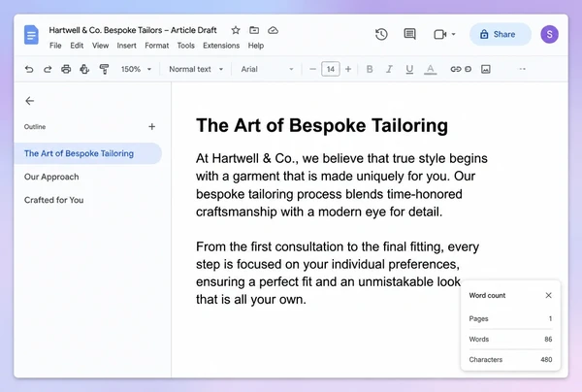Click the font size field 14
This screenshot has width=582, height=392.
click(x=331, y=69)
